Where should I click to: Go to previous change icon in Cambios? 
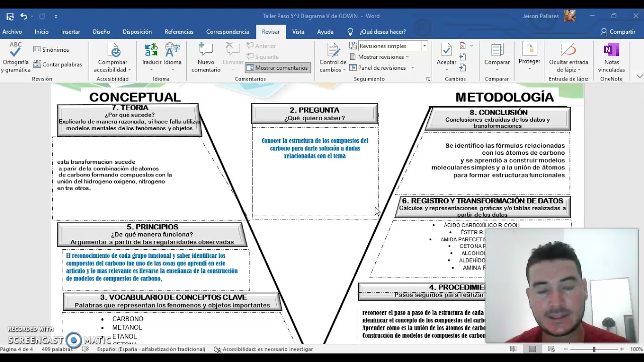pyautogui.click(x=463, y=57)
